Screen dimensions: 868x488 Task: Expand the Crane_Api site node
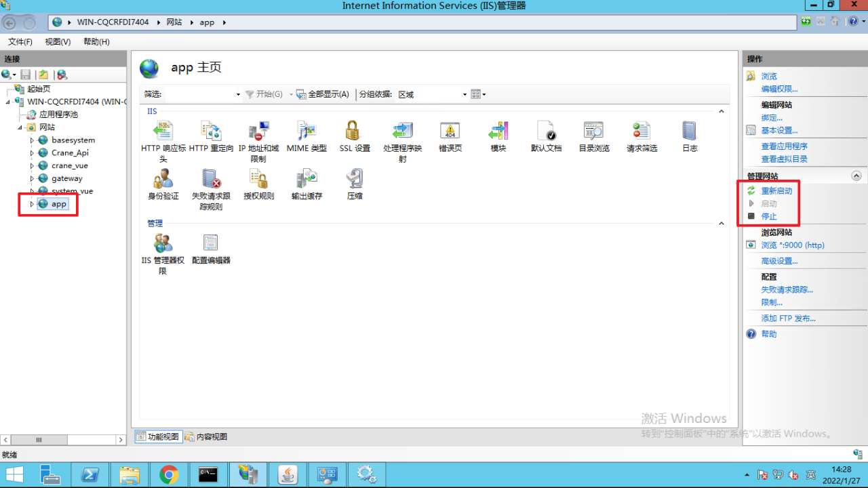pos(32,153)
